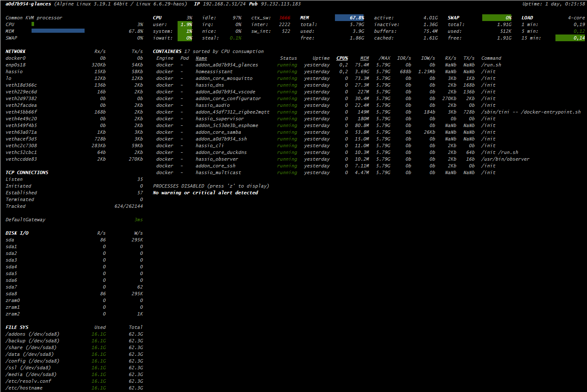
Task: Select container hassio_supervisor
Action: point(220,119)
